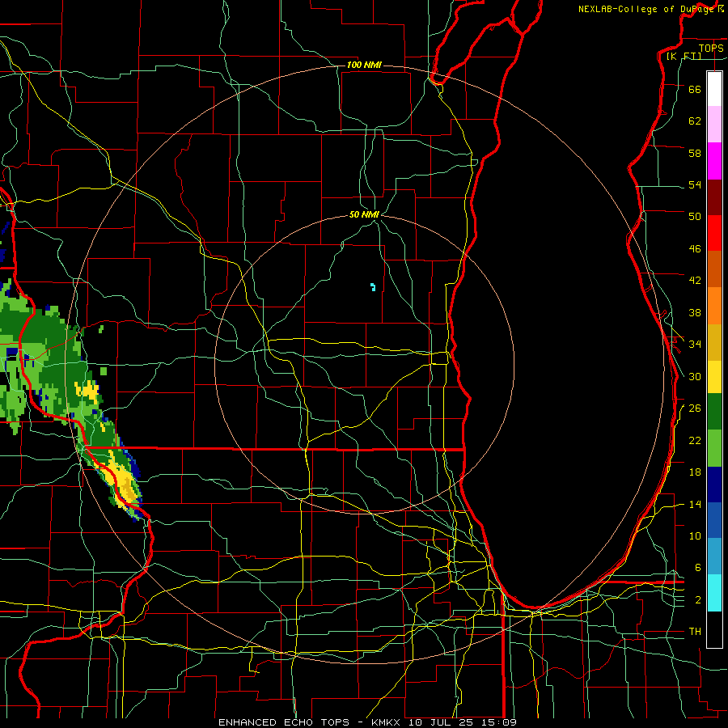Click the yellow legend swatch

[x=714, y=377]
